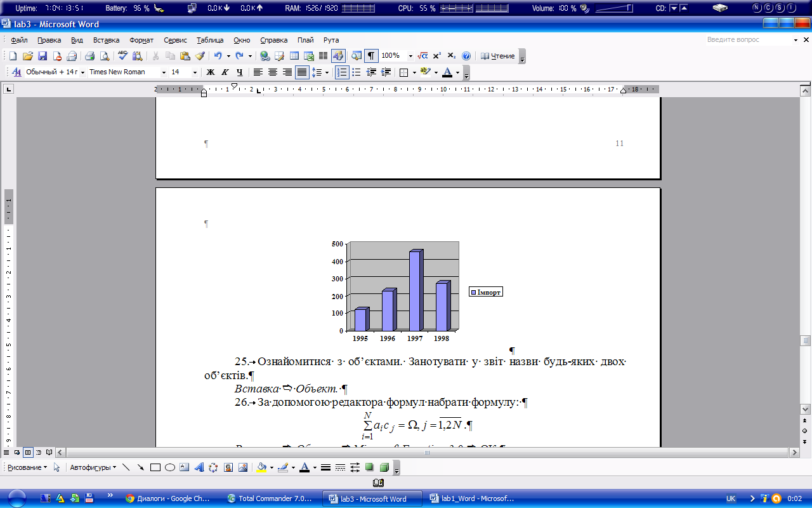The height and width of the screenshot is (508, 812).
Task: Open Word help via question mark icon
Action: click(x=466, y=56)
